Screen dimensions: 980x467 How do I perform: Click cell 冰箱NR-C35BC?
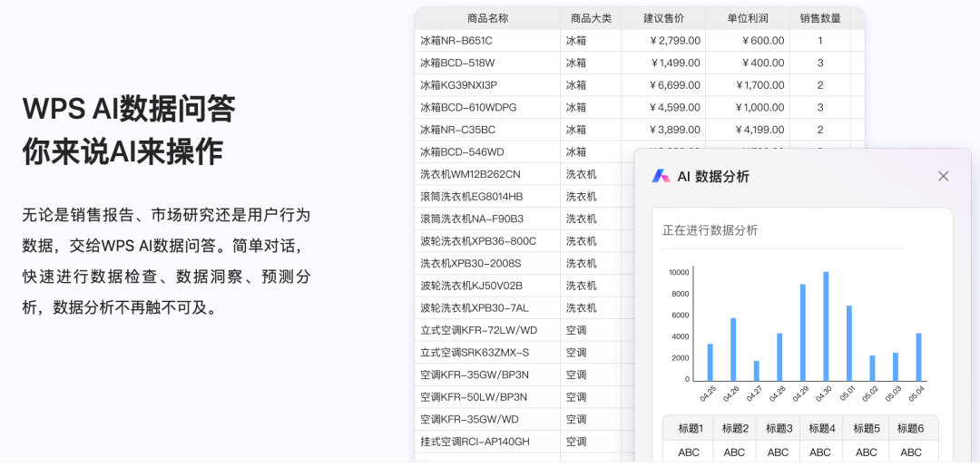487,130
